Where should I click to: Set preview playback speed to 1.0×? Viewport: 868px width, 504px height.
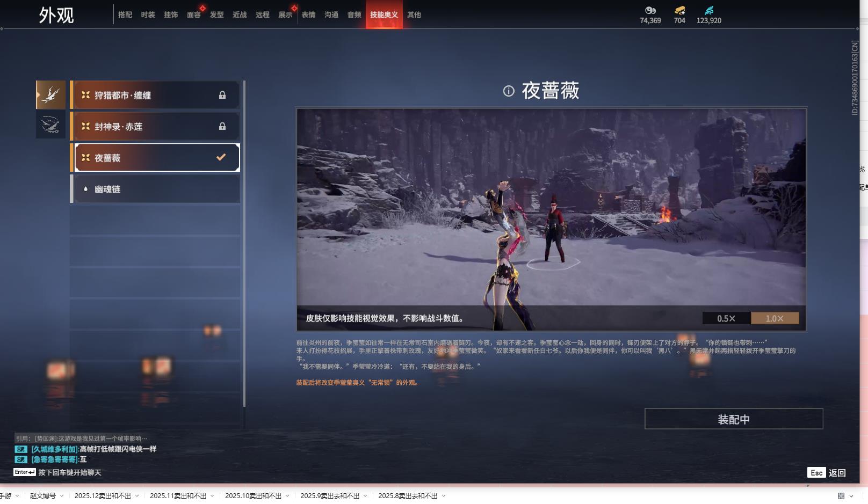click(x=775, y=318)
